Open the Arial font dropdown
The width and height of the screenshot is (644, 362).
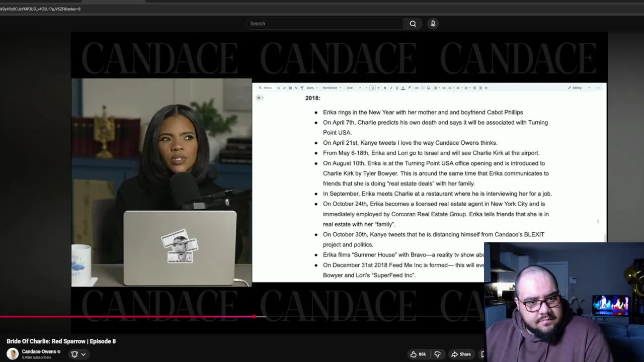[354, 88]
